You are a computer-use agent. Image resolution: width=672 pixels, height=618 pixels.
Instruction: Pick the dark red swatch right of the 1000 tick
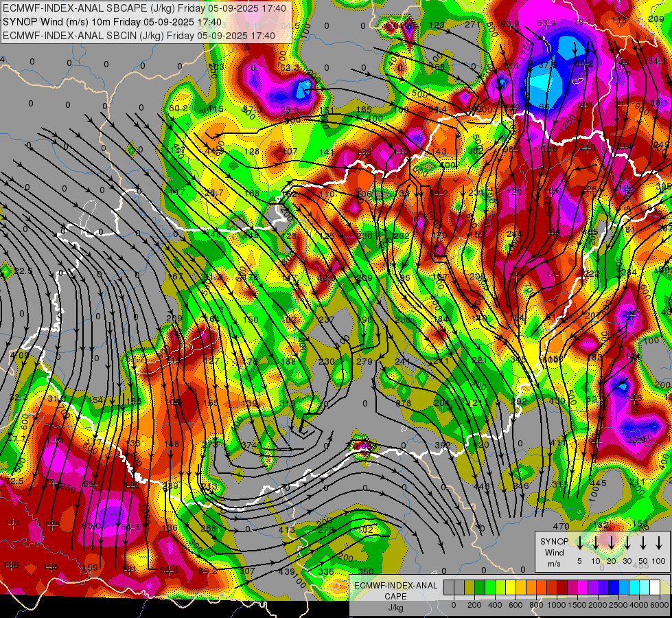tap(562, 587)
